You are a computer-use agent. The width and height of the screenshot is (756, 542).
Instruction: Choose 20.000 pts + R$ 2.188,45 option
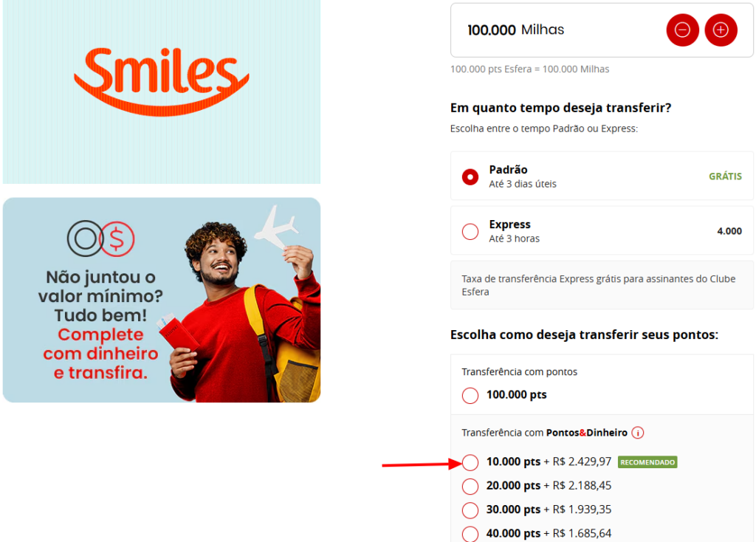pos(470,486)
